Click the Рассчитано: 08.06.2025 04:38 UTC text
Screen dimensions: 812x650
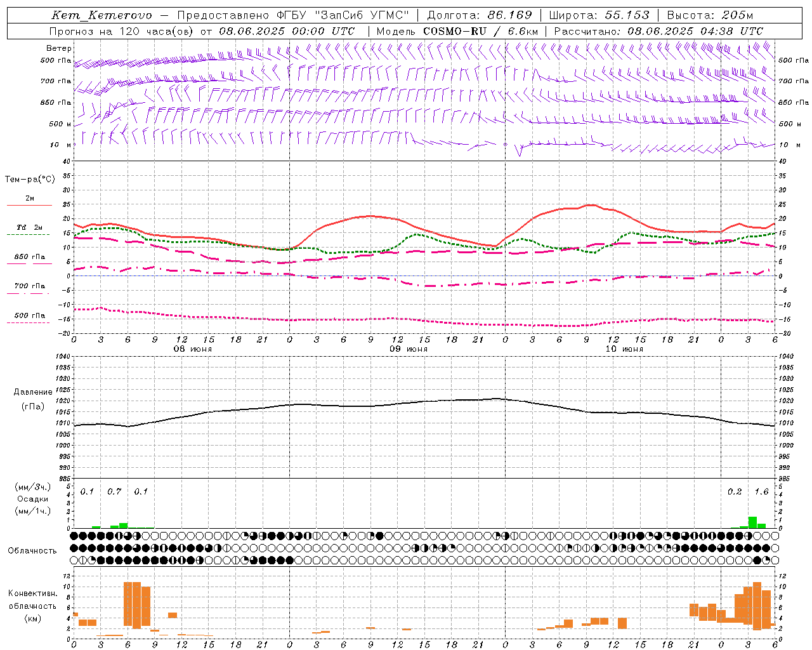click(658, 31)
